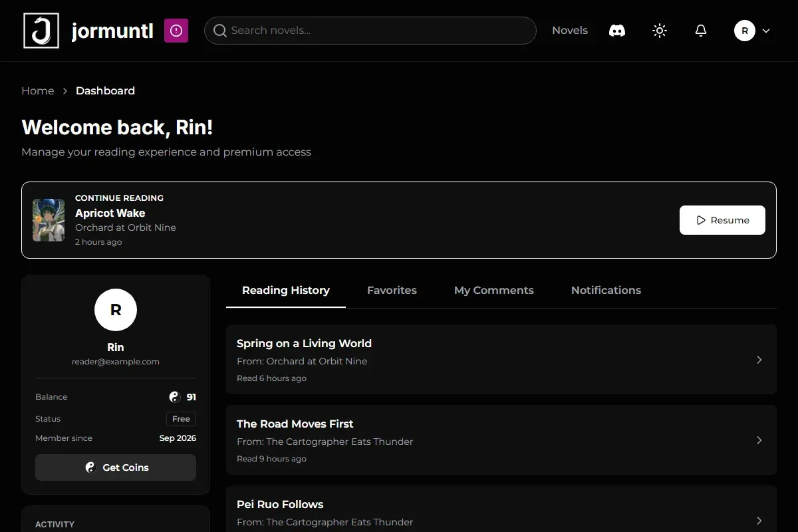798x532 pixels.
Task: Click the breadcrumb separator chevron
Action: (x=65, y=91)
